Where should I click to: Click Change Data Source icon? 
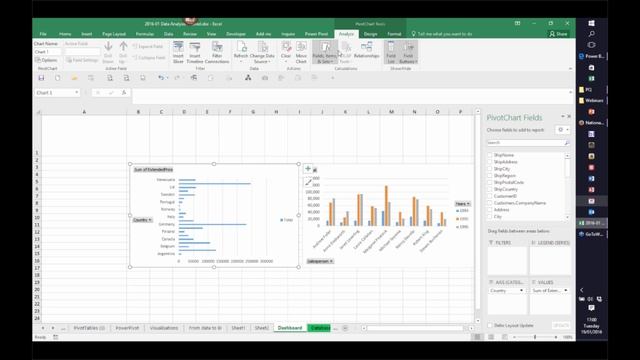[262, 52]
